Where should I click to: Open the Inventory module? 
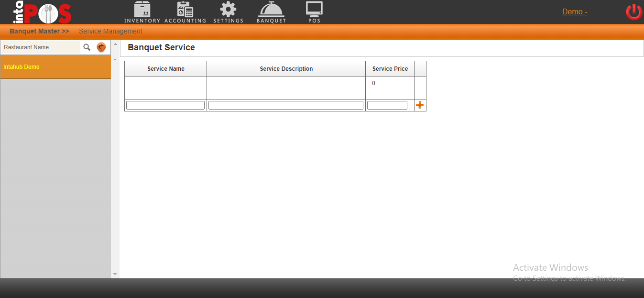(x=142, y=12)
